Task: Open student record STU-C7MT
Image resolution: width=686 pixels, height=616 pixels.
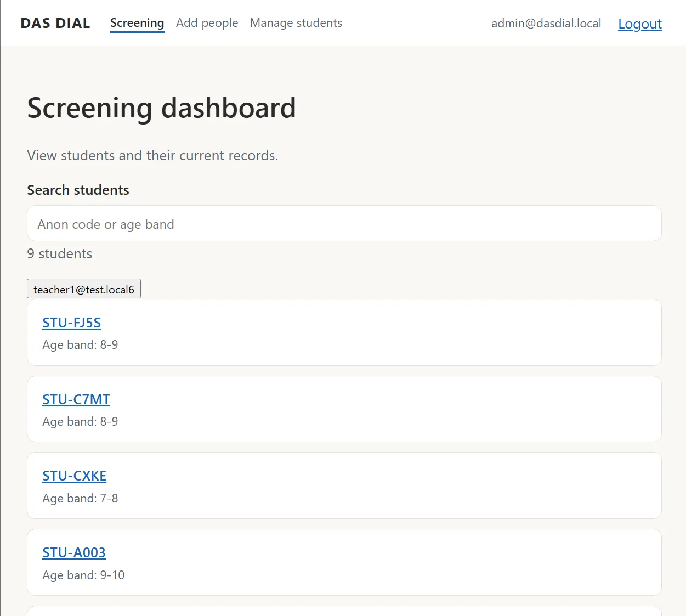Action: (76, 399)
